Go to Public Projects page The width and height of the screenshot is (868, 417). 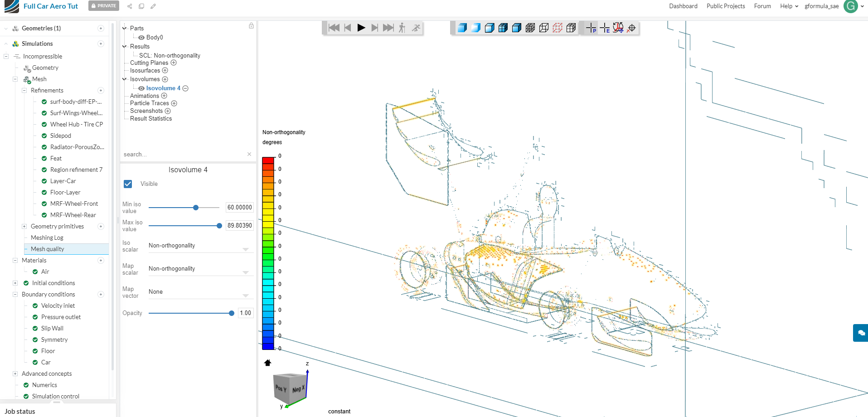(725, 6)
